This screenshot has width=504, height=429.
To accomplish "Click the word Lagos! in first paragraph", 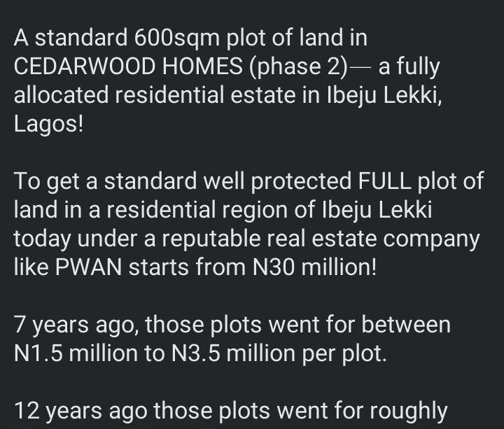I will 48,125.
